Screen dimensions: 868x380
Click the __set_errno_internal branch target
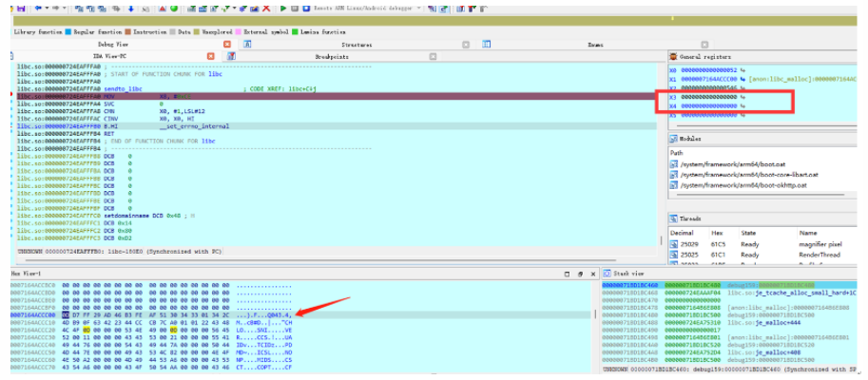tap(194, 126)
